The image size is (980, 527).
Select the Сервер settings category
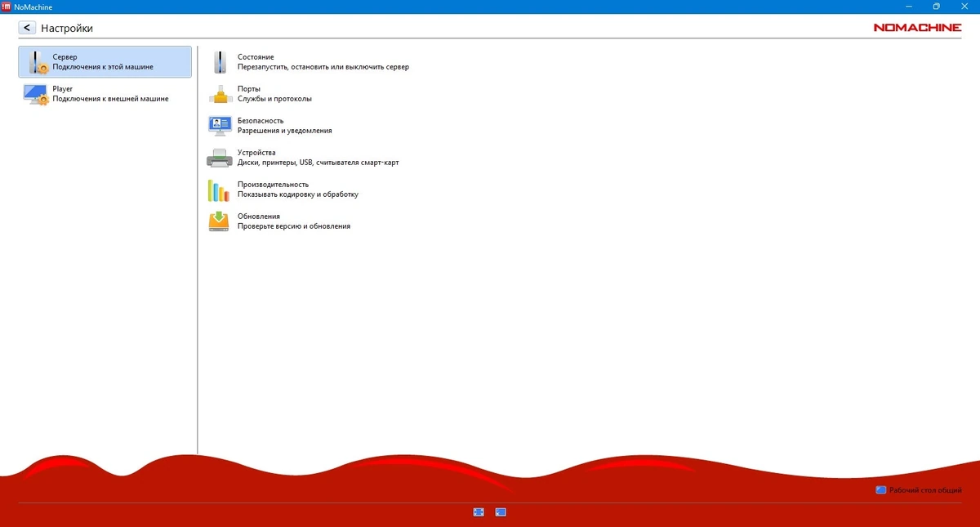(x=105, y=62)
